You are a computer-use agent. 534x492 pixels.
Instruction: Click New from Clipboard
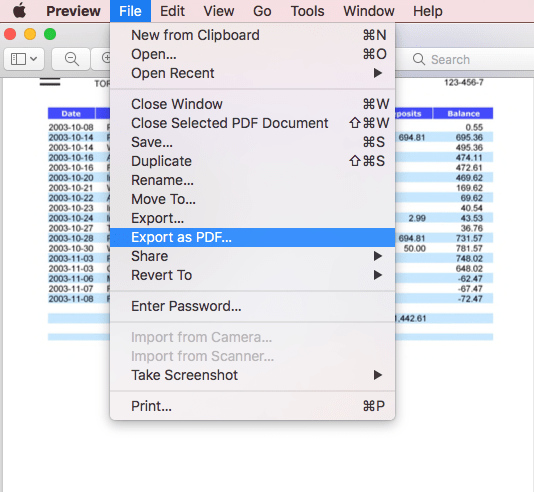pyautogui.click(x=252, y=35)
